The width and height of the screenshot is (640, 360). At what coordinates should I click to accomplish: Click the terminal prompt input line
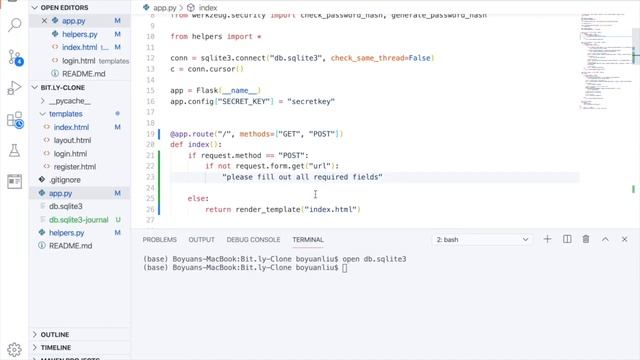point(245,268)
